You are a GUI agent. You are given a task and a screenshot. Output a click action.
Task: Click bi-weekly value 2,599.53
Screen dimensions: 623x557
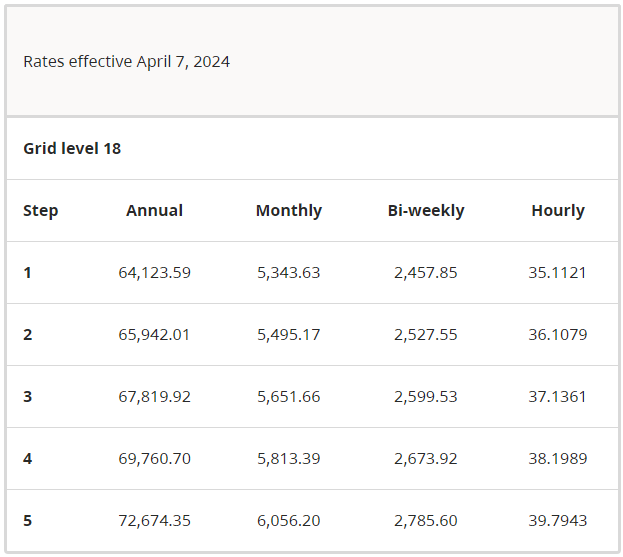(x=425, y=397)
